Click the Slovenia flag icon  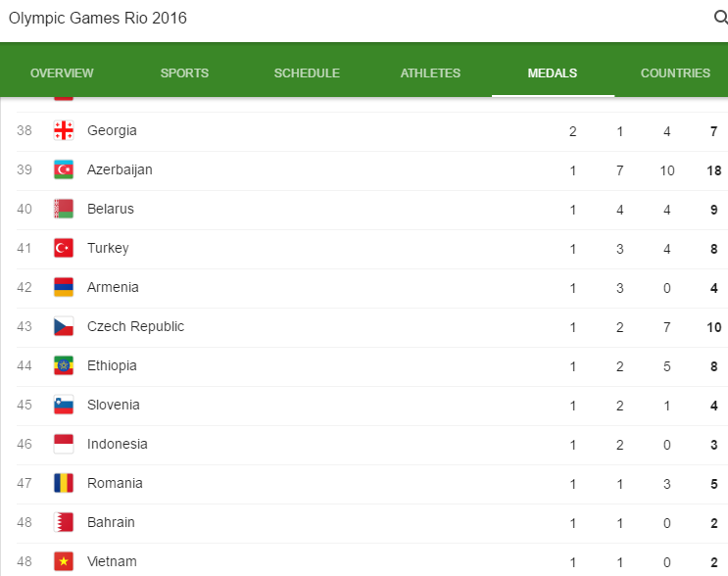tap(64, 405)
